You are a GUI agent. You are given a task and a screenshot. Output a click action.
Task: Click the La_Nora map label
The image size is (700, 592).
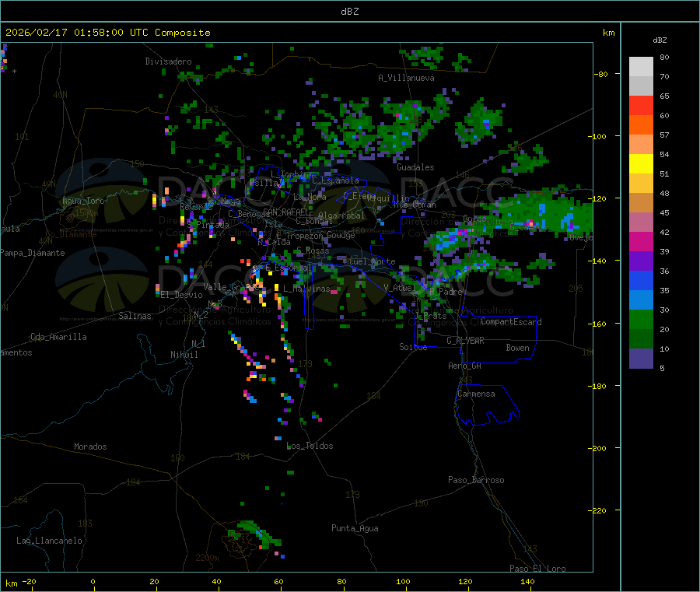coord(310,197)
